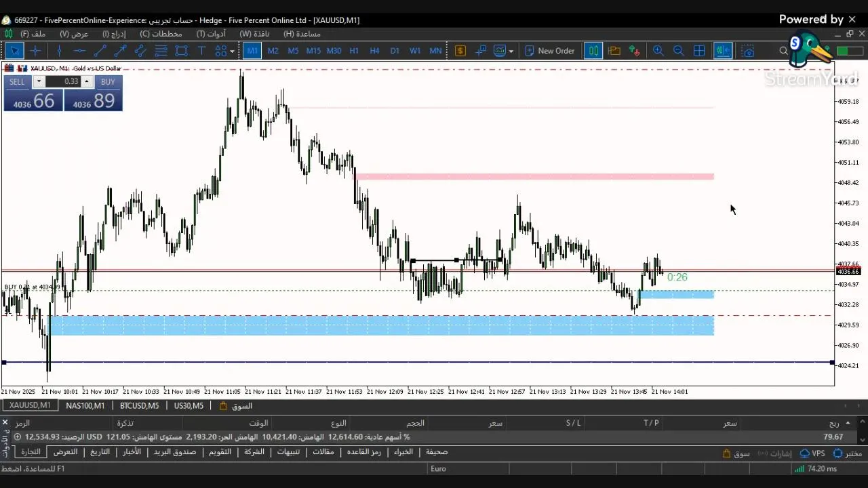Image resolution: width=868 pixels, height=488 pixels.
Task: Switch chart to M5 timeframe
Action: (x=293, y=51)
